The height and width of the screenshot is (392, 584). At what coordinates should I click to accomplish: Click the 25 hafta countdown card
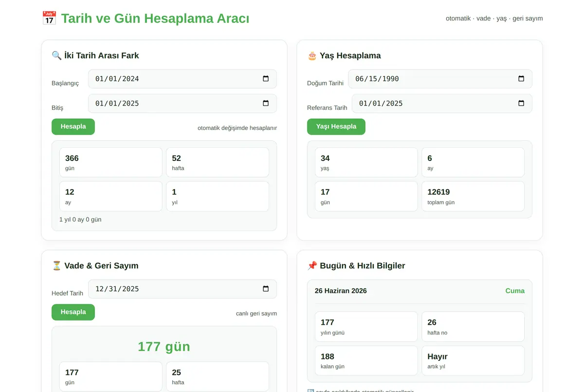click(218, 376)
